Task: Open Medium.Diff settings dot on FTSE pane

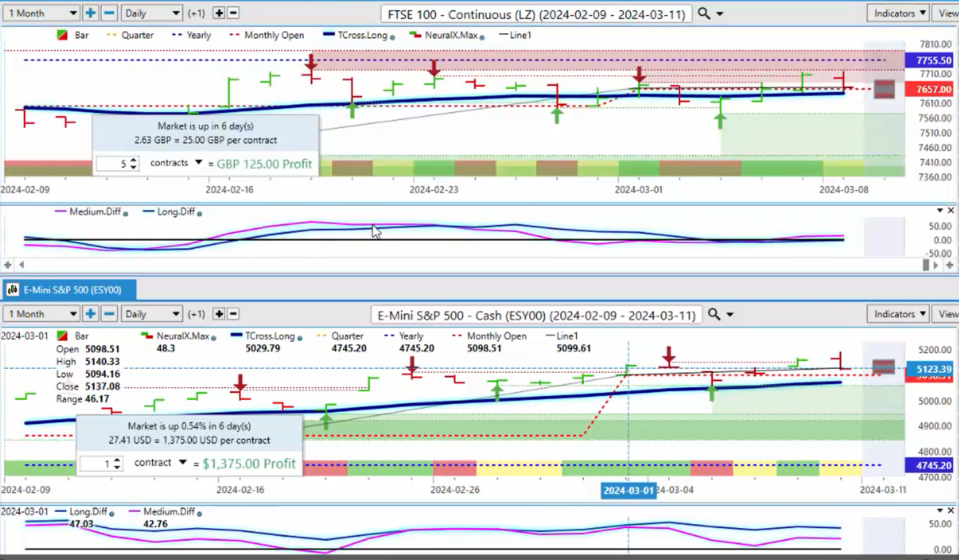Action: pyautogui.click(x=125, y=214)
